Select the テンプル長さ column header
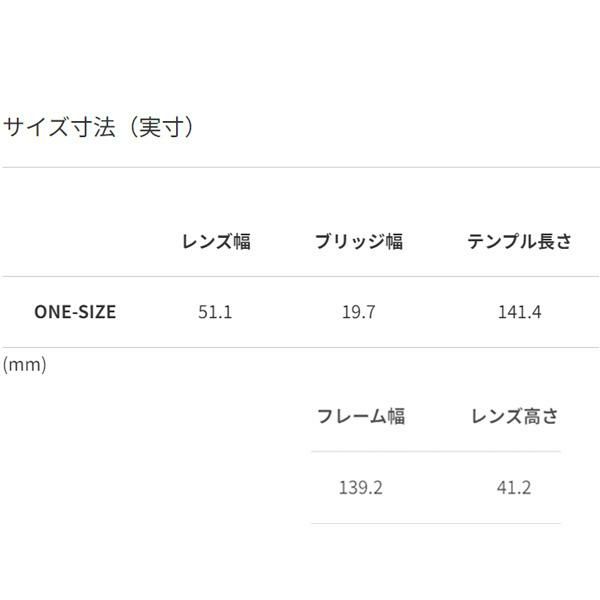The image size is (600, 600). 520,241
